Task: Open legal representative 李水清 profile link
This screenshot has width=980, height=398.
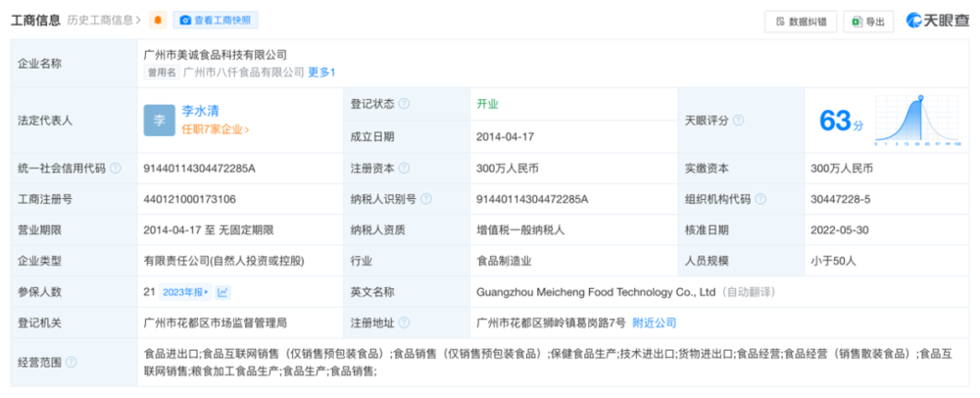Action: point(199,111)
